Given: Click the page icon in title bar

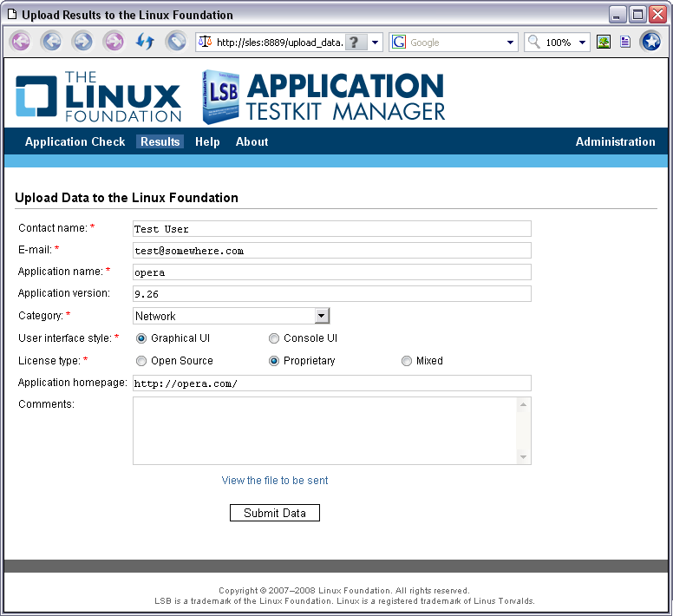Looking at the screenshot, I should click(12, 15).
